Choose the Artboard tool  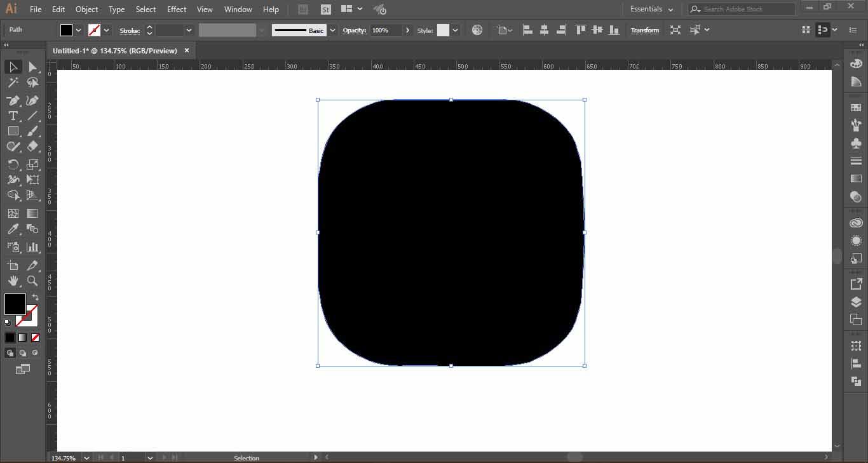point(13,265)
